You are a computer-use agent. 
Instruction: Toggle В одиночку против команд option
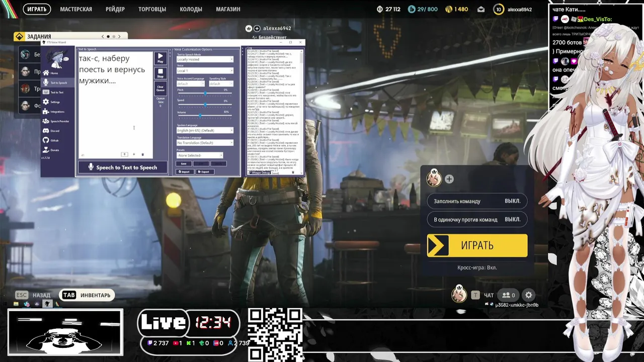pyautogui.click(x=477, y=220)
